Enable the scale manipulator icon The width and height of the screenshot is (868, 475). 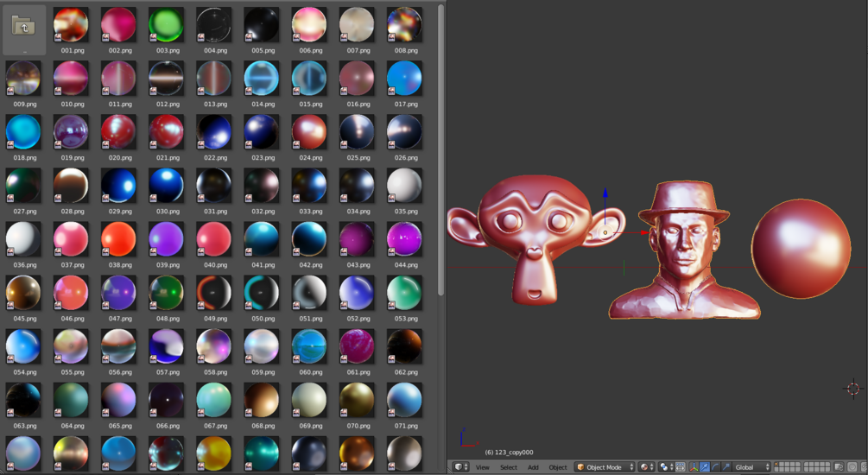725,467
